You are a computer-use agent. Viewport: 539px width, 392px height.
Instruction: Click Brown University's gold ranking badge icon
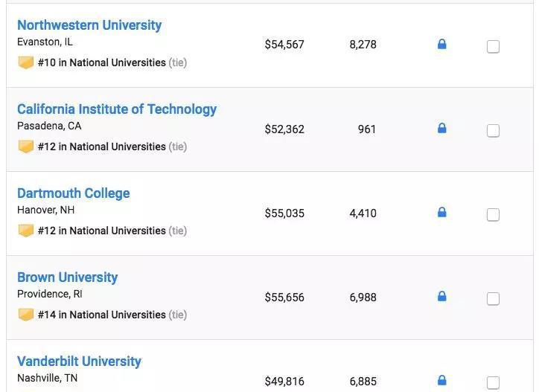26,315
